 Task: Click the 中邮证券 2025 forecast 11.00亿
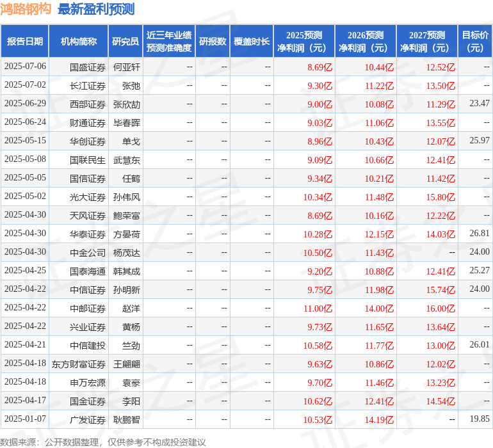pos(318,308)
